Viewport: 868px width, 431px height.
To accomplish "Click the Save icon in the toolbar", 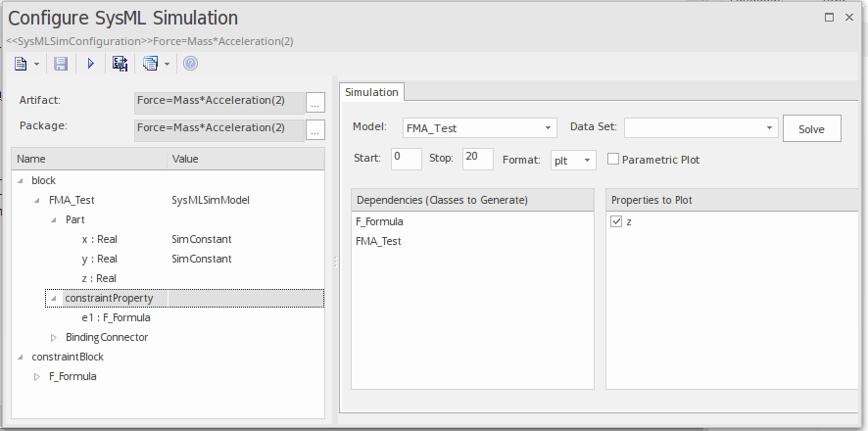I will (61, 64).
